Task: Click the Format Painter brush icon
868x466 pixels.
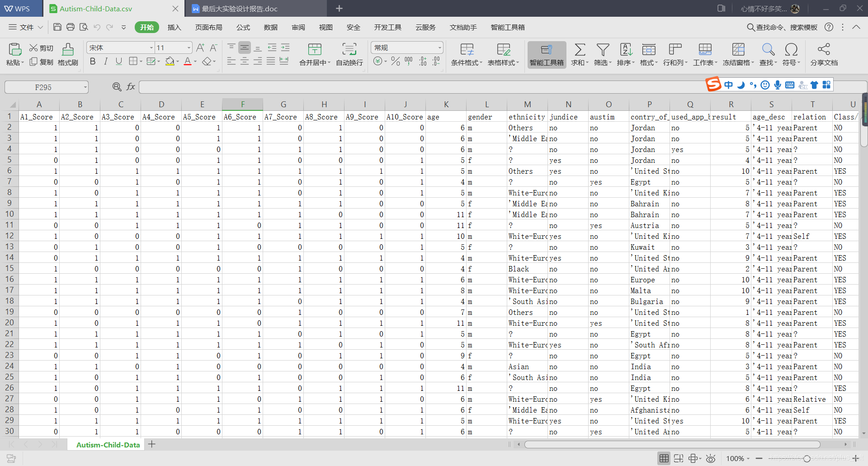Action: coord(68,49)
